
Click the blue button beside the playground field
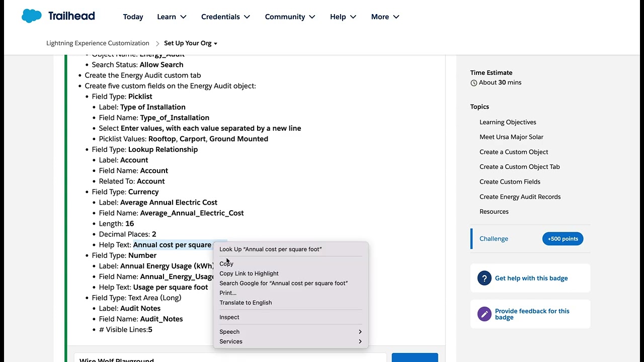click(x=415, y=357)
